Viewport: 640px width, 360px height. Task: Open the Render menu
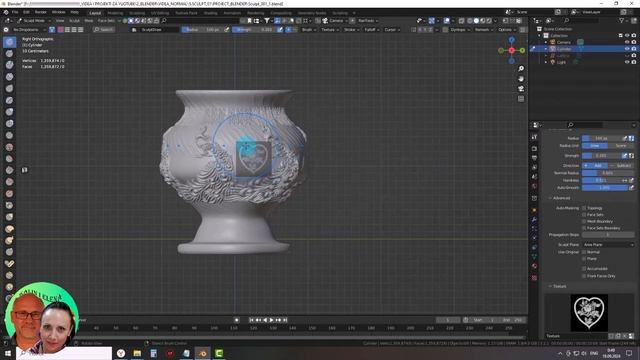click(40, 12)
